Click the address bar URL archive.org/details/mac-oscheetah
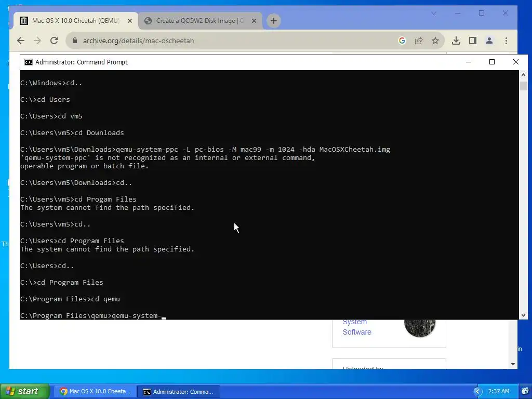 [x=138, y=41]
